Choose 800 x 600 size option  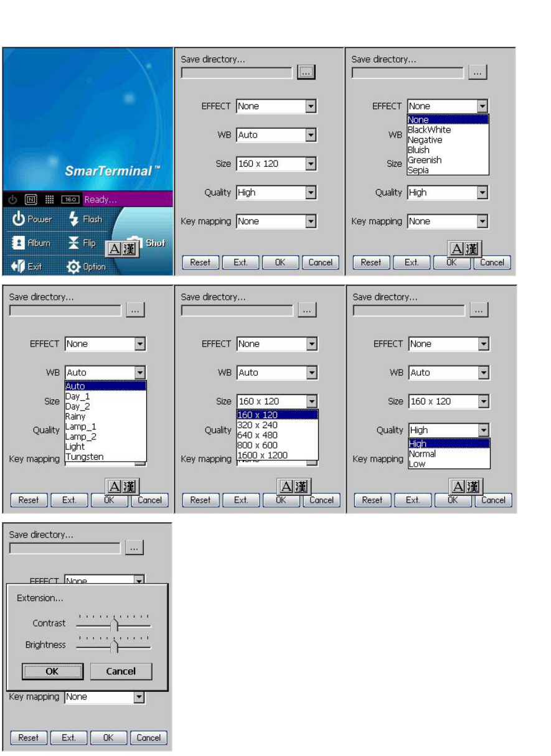pyautogui.click(x=277, y=445)
